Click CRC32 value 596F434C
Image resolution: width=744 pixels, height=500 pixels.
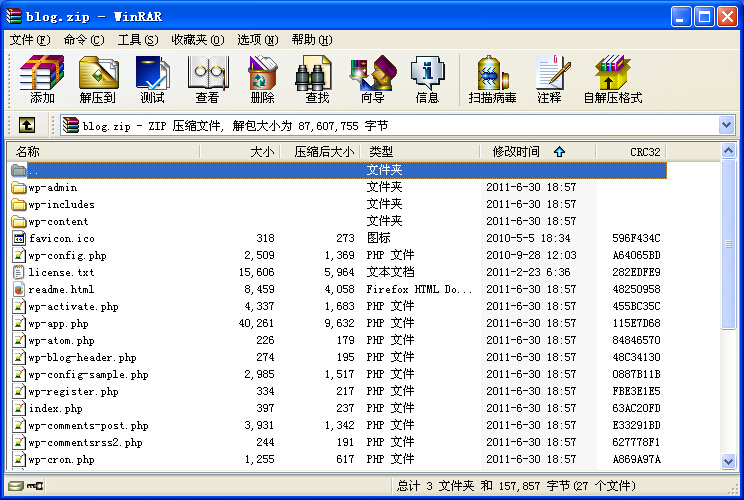(636, 238)
